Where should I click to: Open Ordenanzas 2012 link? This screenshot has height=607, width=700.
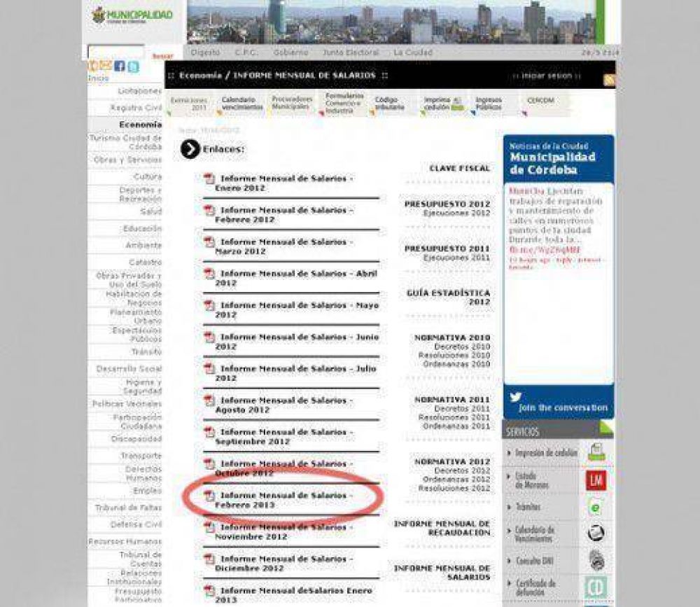456,480
